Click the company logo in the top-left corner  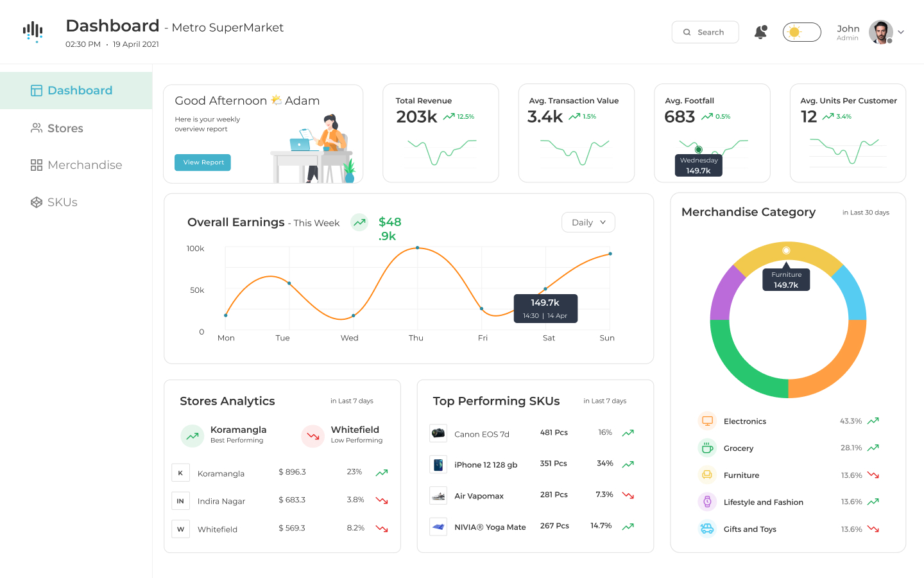tap(32, 31)
